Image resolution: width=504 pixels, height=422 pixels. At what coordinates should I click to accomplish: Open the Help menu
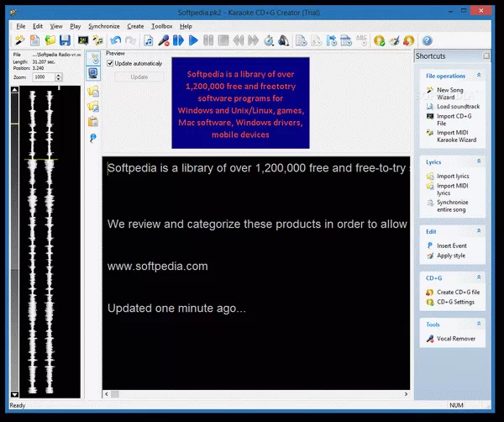(x=186, y=26)
